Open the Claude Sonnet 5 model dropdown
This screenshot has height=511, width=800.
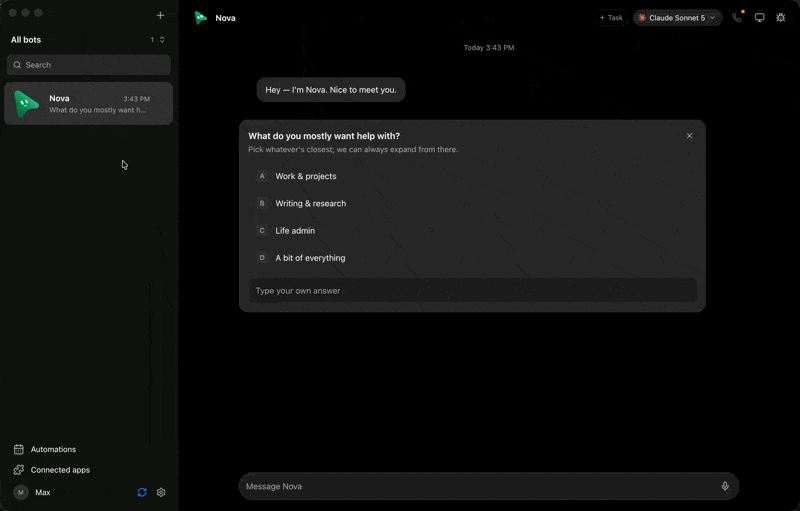[x=678, y=18]
